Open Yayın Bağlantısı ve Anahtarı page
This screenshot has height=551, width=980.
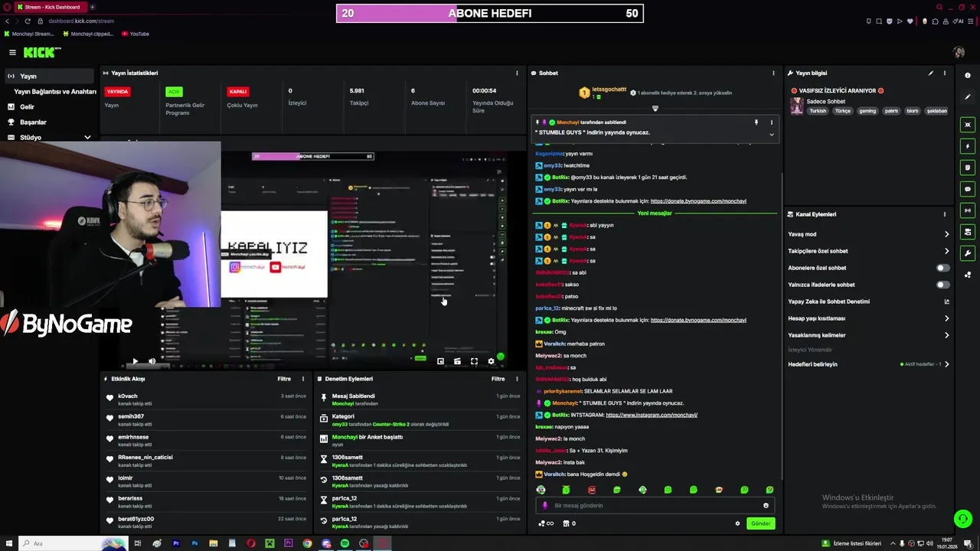point(55,92)
